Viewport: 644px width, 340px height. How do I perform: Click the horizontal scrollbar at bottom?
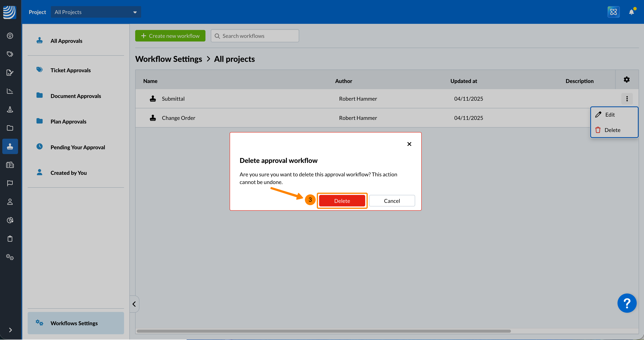324,331
